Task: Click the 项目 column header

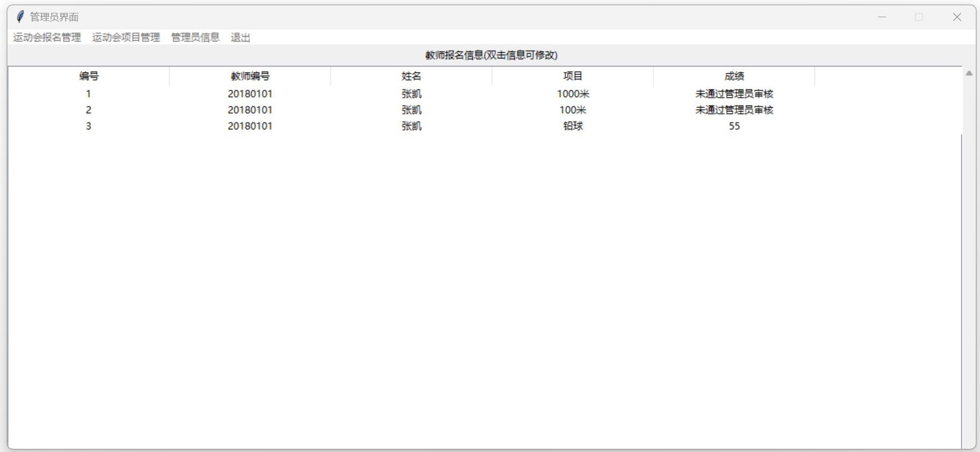Action: (573, 76)
